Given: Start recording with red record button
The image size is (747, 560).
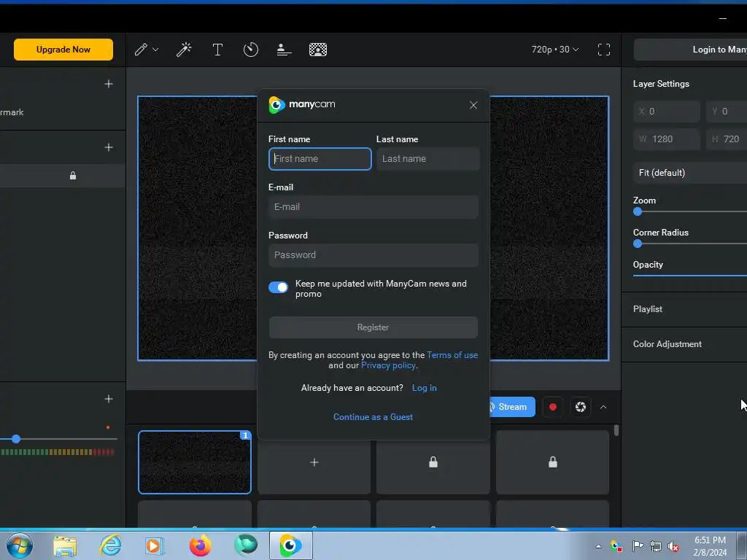Looking at the screenshot, I should pyautogui.click(x=553, y=407).
